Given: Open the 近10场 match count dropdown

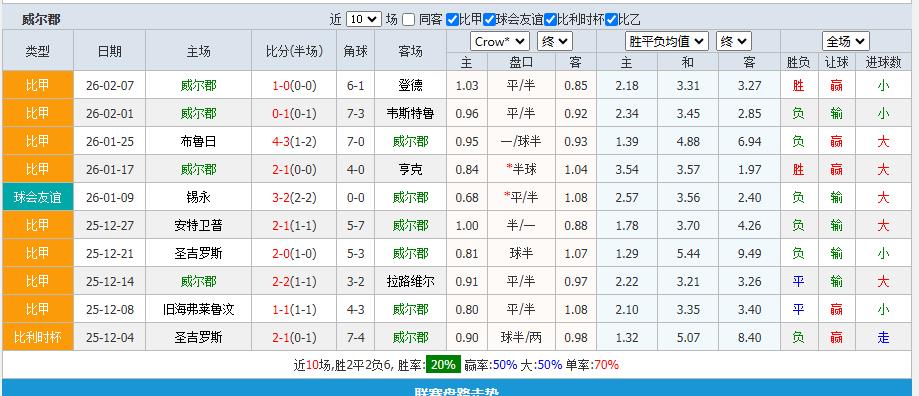Looking at the screenshot, I should coord(363,19).
